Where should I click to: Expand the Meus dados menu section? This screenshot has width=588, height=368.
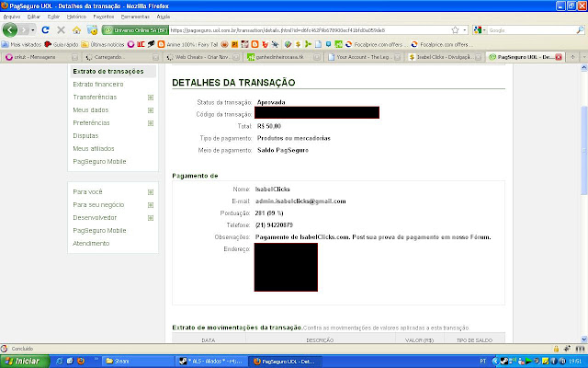click(151, 110)
